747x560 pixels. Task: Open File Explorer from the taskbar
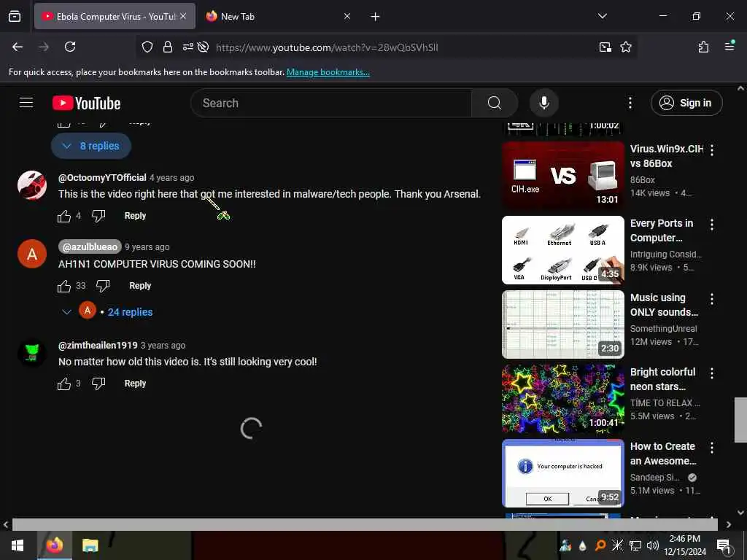click(x=90, y=545)
